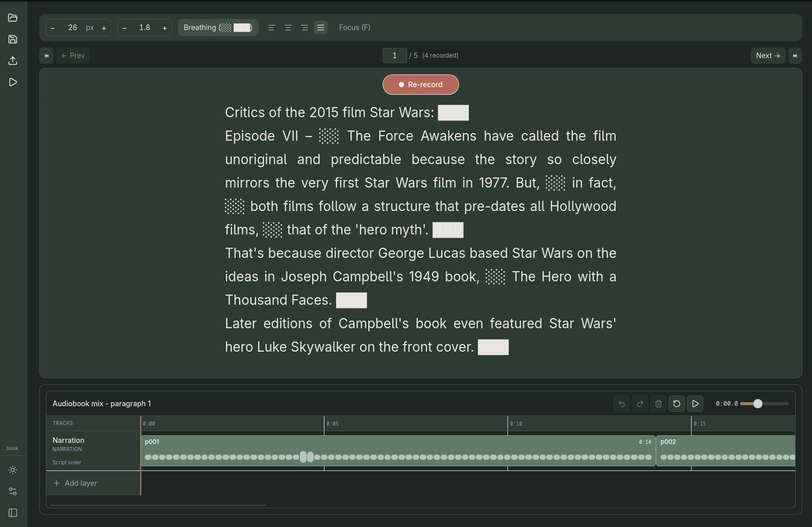The image size is (812, 527).
Task: Toggle the sidebar panel layout icon
Action: 13,513
